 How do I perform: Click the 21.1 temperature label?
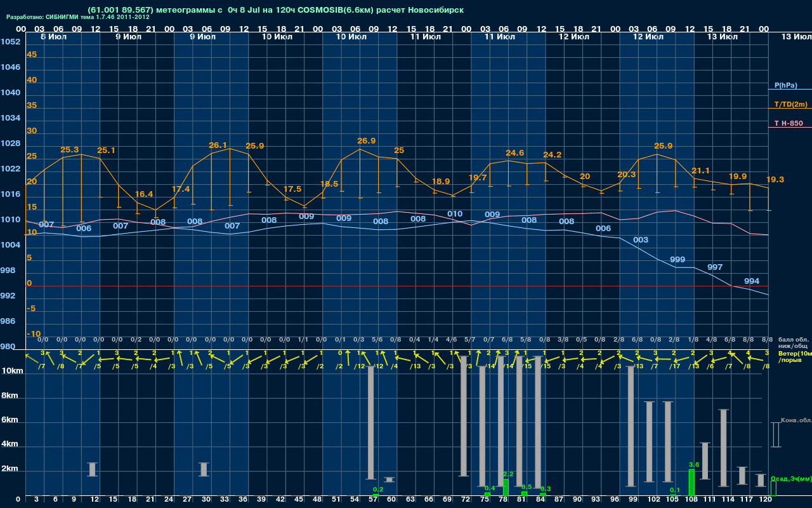point(701,171)
